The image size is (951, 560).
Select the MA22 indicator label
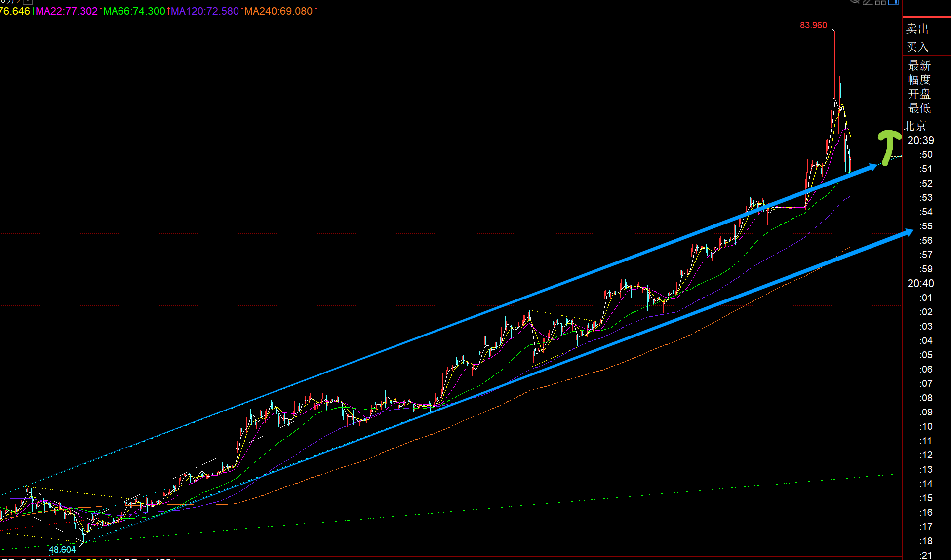[x=67, y=11]
